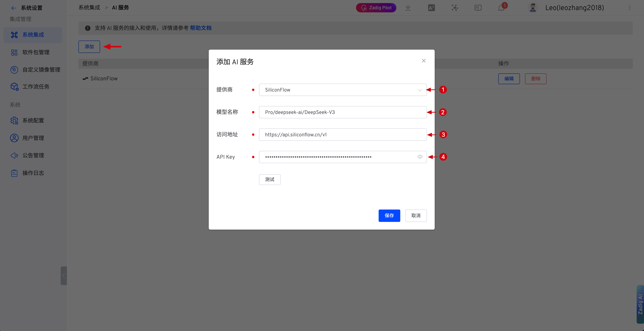Open the help docs book icon

pyautogui.click(x=478, y=8)
